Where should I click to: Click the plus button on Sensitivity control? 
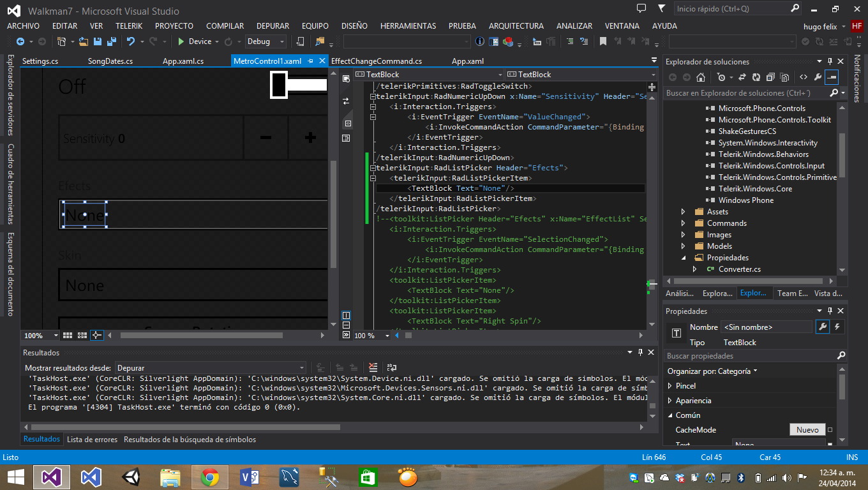click(310, 137)
